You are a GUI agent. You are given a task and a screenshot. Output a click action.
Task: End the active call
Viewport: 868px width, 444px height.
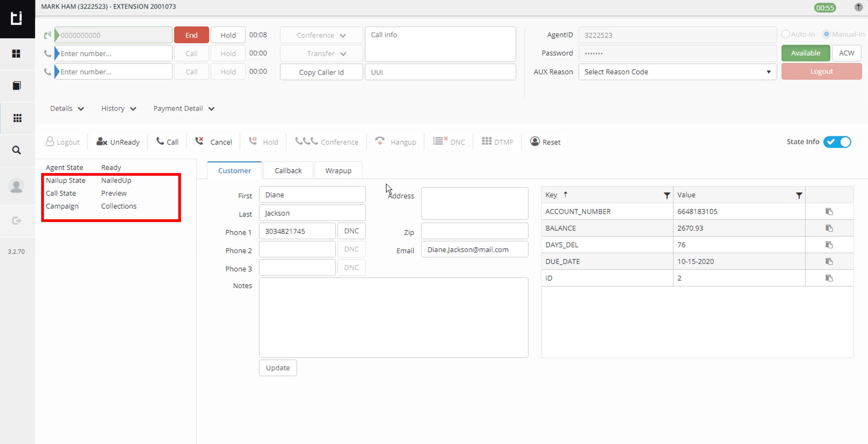point(191,35)
